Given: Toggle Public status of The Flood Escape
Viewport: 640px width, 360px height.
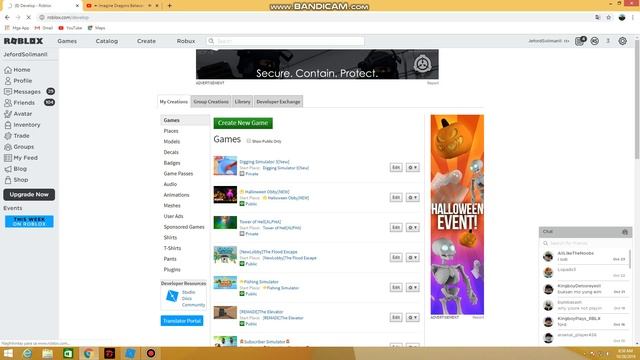Looking at the screenshot, I should click(x=242, y=264).
